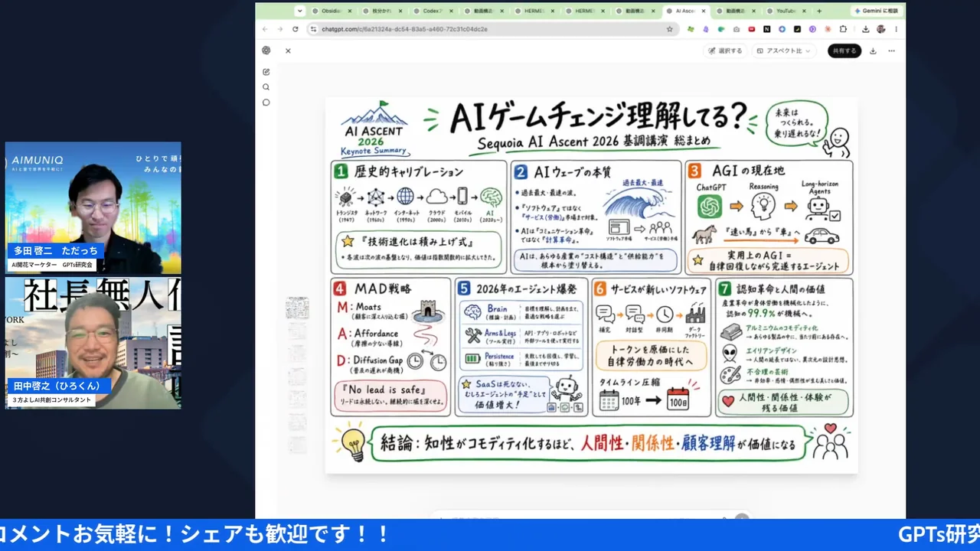
Task: Click the 共有する share button
Action: click(844, 51)
